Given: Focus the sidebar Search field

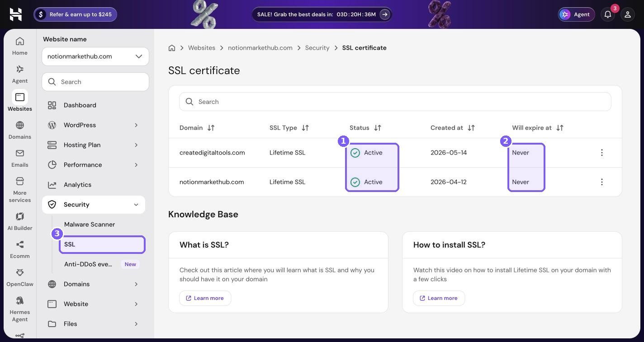Looking at the screenshot, I should tap(95, 82).
